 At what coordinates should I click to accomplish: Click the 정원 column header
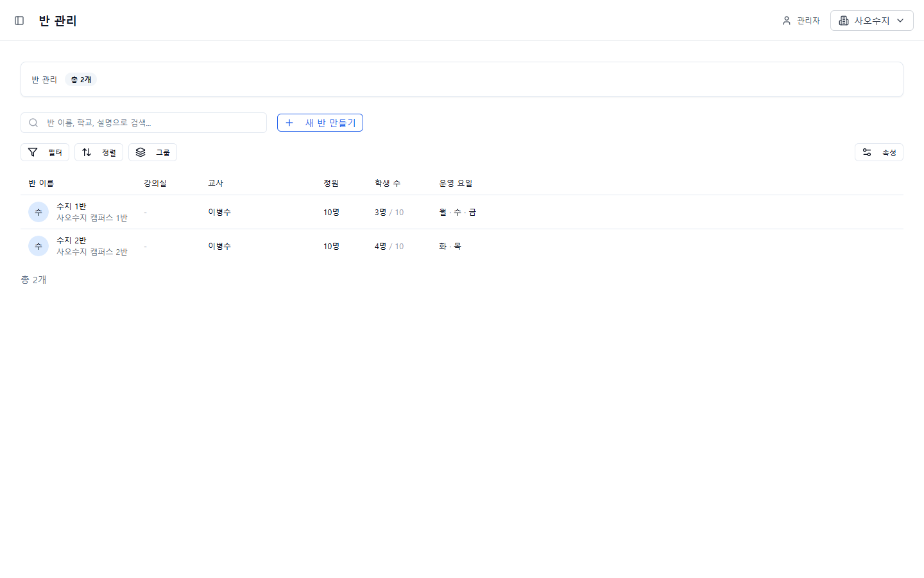[331, 183]
